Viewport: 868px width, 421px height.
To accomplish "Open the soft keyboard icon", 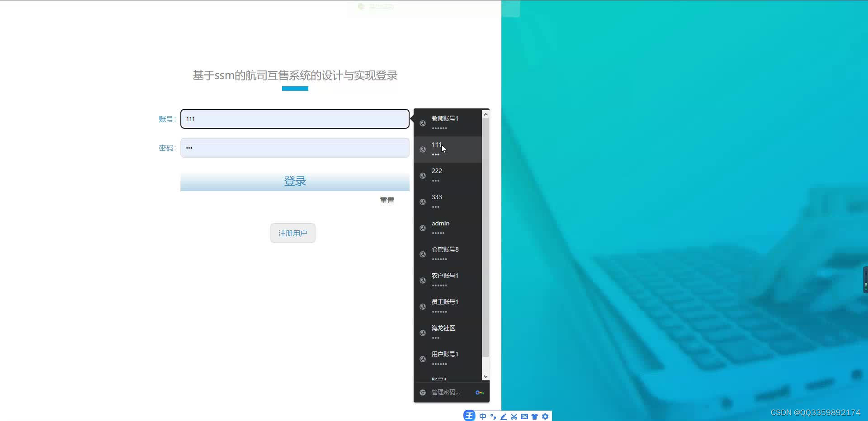I will (x=524, y=416).
